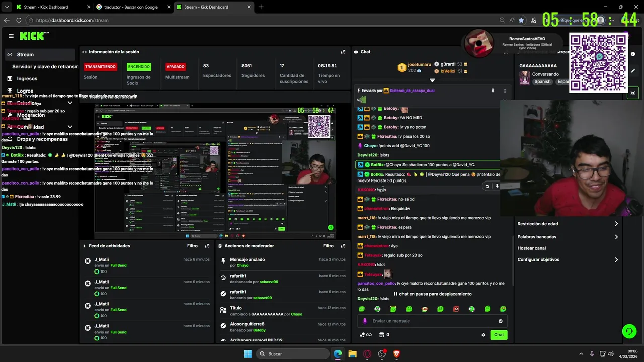This screenshot has height=362, width=644.
Task: Open the hamburger menu next to Kick logo
Action: click(x=11, y=36)
